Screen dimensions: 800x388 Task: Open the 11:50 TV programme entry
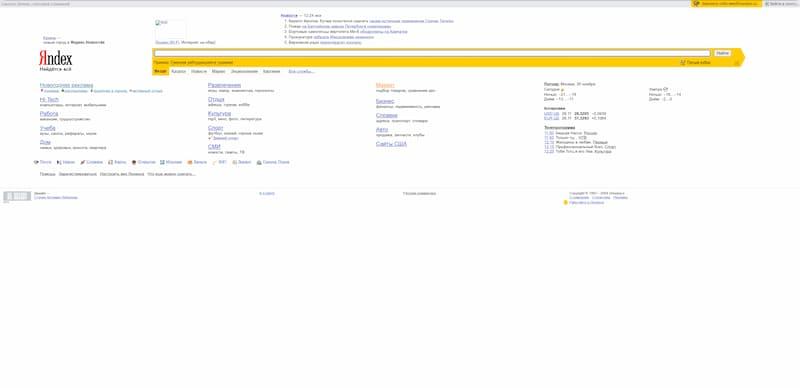tap(549, 138)
